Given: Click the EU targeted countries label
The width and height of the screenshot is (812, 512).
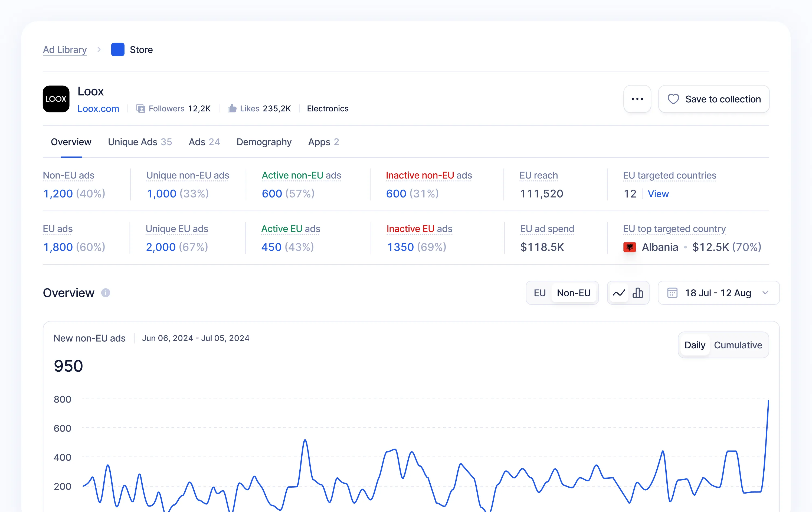Looking at the screenshot, I should pos(669,175).
